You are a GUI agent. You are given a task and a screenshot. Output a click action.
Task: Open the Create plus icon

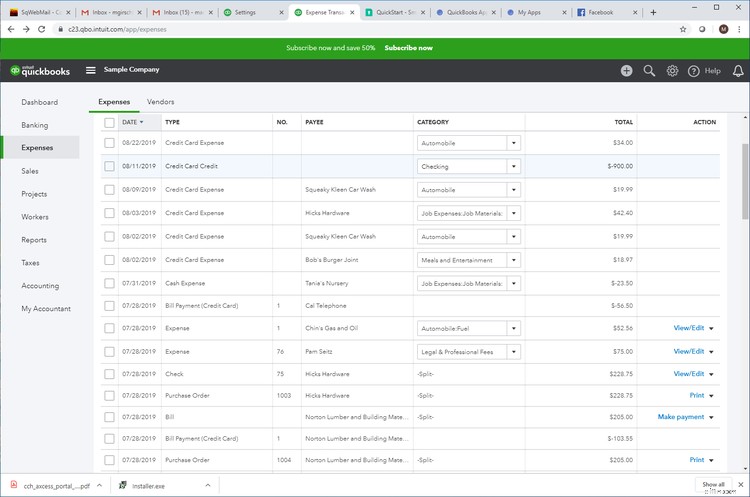(626, 71)
